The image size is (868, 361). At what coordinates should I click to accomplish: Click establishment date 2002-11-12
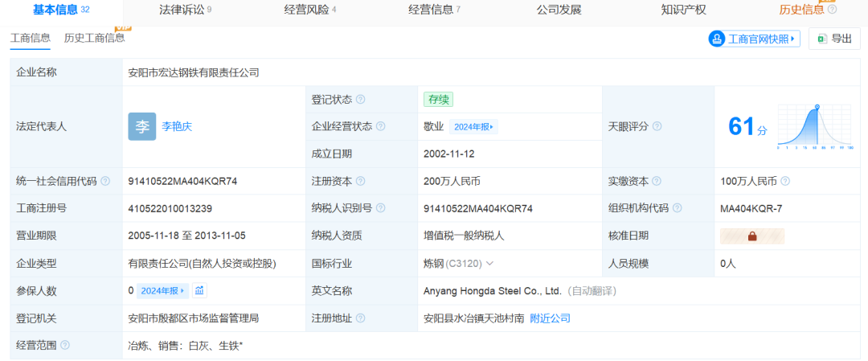point(449,154)
